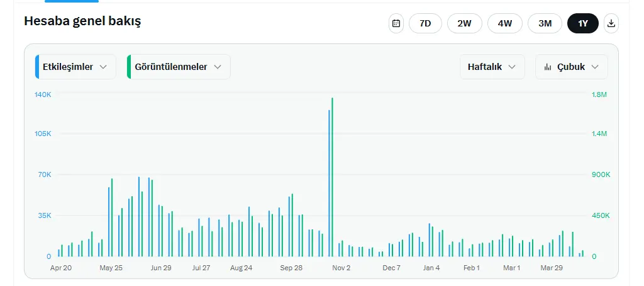Click the tallest blue bar before Nov 2
Image resolution: width=644 pixels, height=286 pixels.
pyautogui.click(x=329, y=183)
